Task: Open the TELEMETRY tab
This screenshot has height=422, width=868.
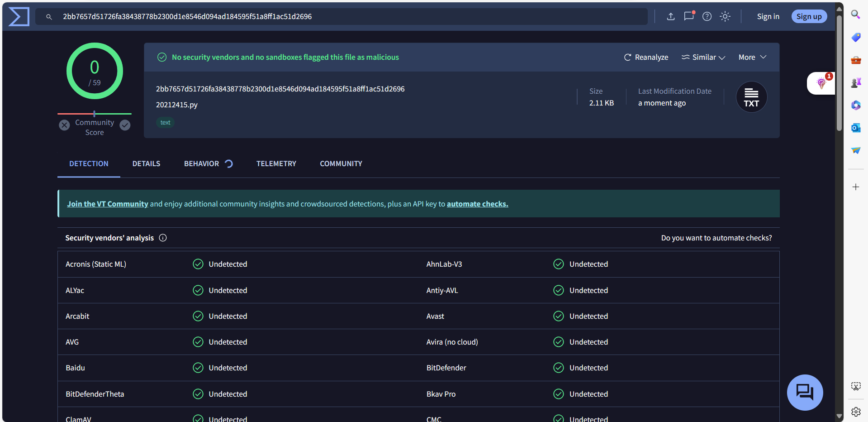Action: tap(276, 163)
